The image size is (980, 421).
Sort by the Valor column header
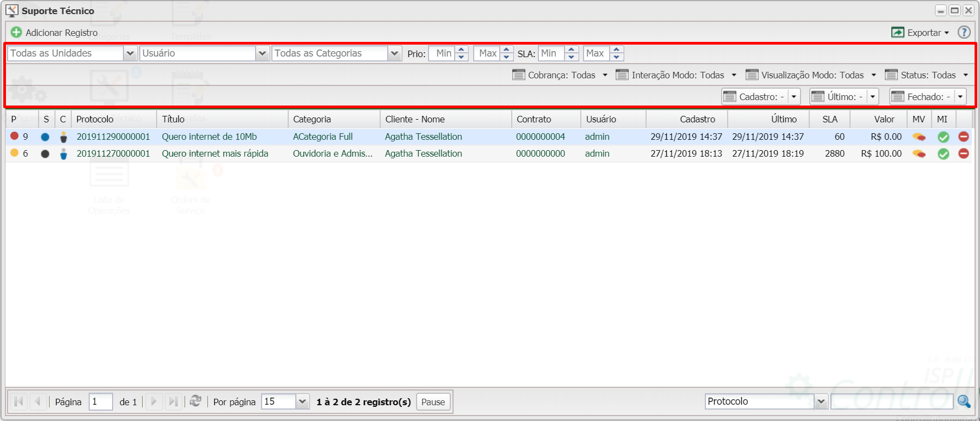point(879,119)
